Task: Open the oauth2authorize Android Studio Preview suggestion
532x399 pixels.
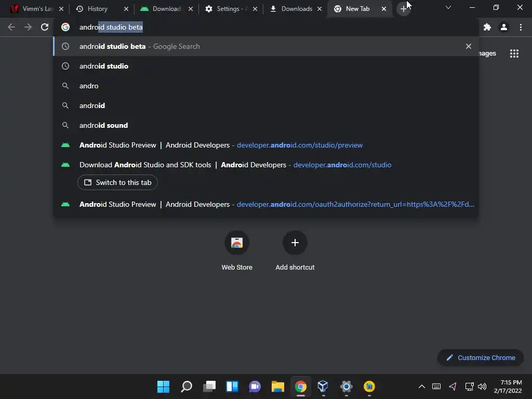Action: point(266,204)
